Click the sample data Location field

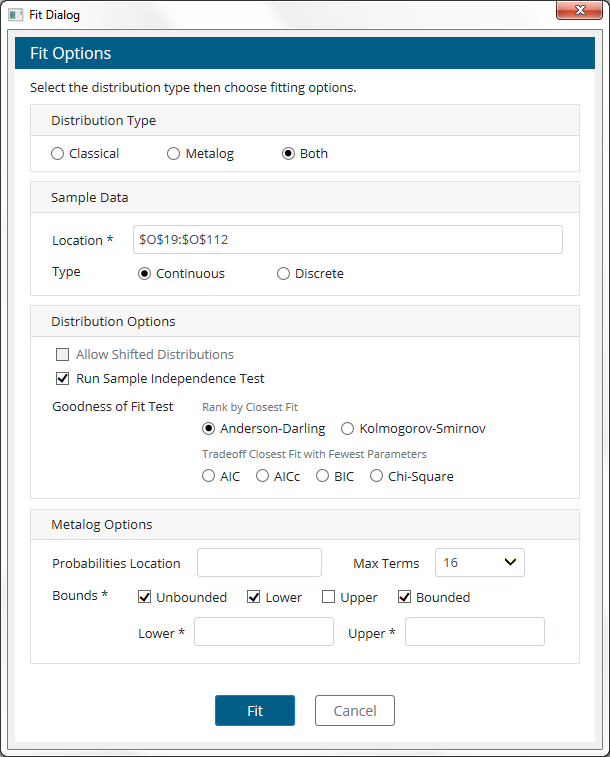347,240
